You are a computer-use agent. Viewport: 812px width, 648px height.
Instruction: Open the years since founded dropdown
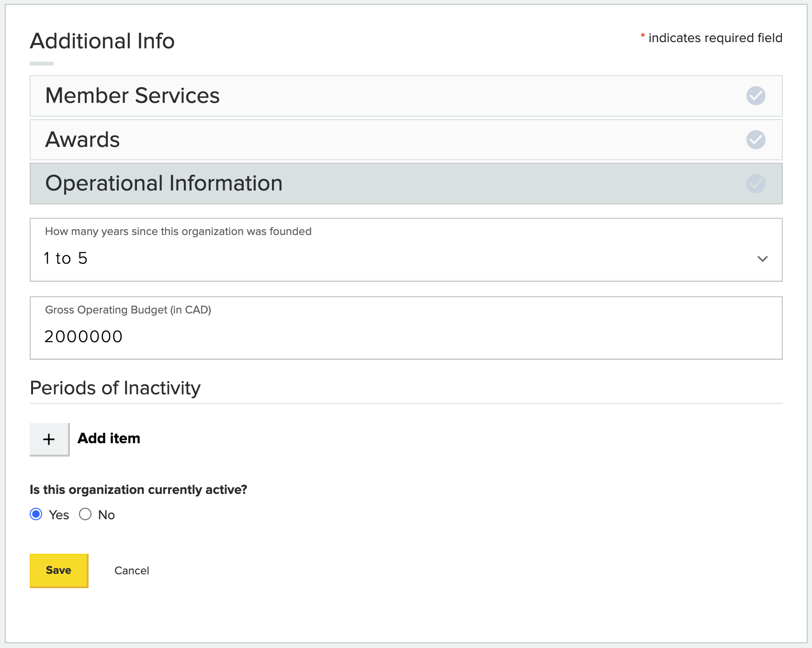coord(406,250)
